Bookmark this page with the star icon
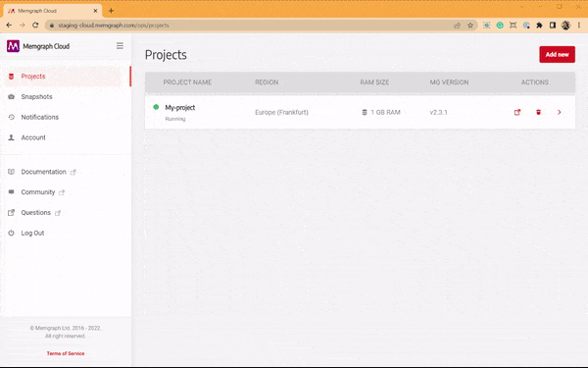The height and width of the screenshot is (368, 588). (470, 26)
